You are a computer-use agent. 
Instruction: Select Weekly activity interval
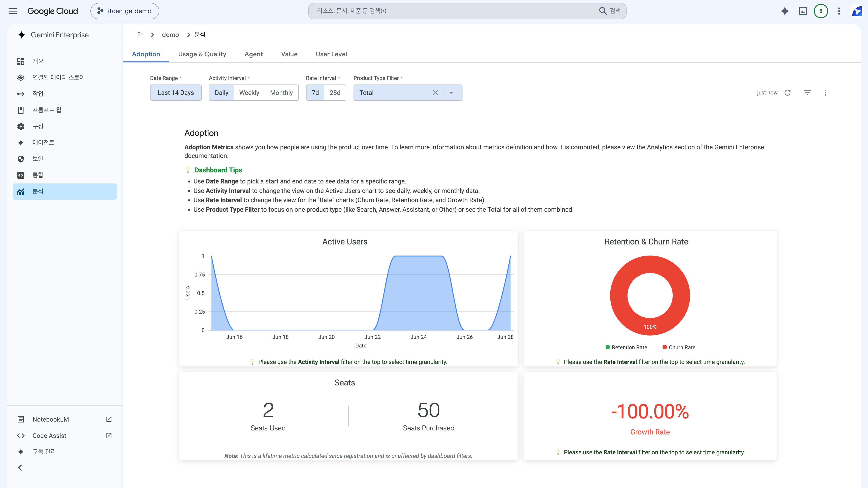tap(249, 93)
